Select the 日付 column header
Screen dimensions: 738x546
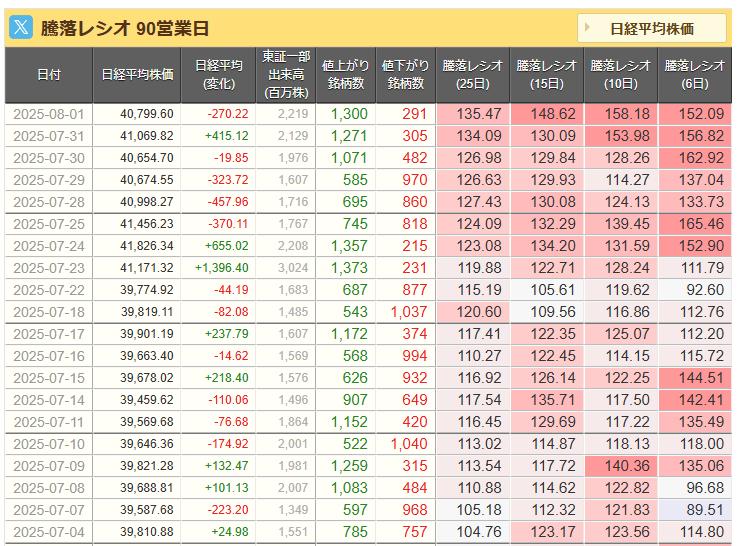point(48,74)
